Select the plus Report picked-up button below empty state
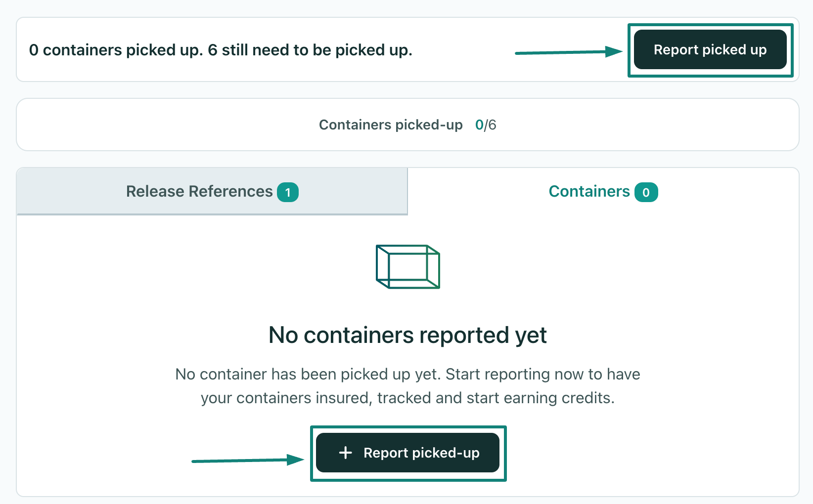 (407, 453)
